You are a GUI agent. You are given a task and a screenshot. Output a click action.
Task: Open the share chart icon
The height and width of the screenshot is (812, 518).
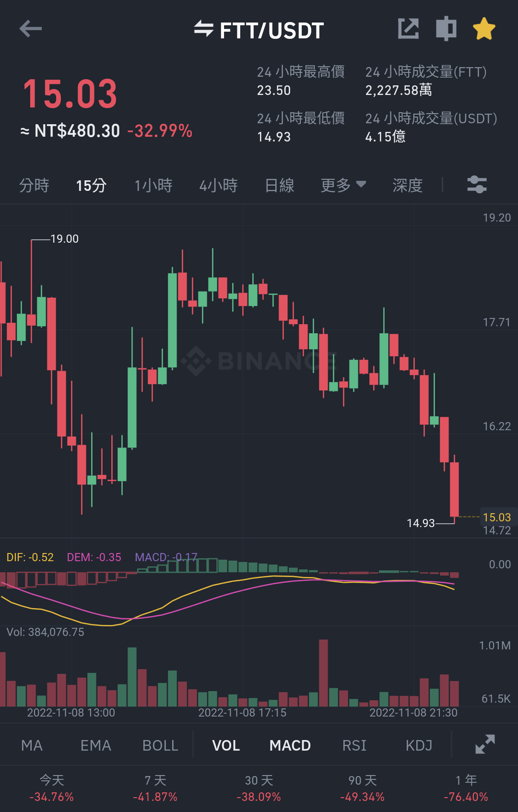pos(409,29)
